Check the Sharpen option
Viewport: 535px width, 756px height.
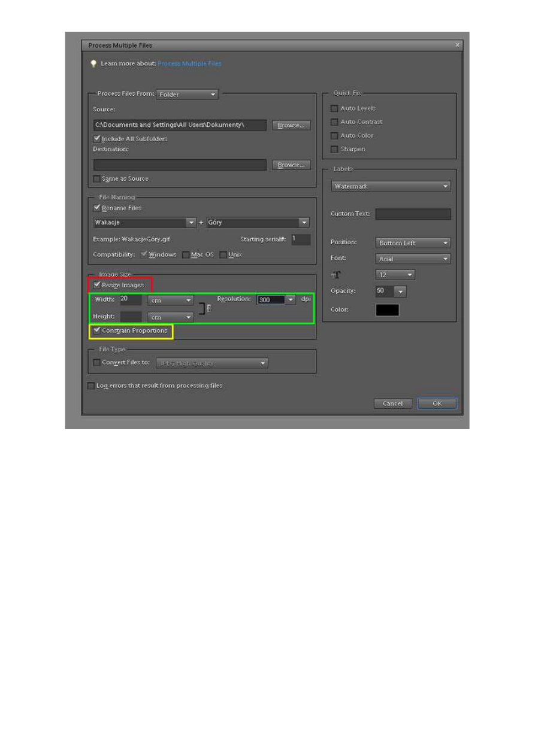(334, 149)
